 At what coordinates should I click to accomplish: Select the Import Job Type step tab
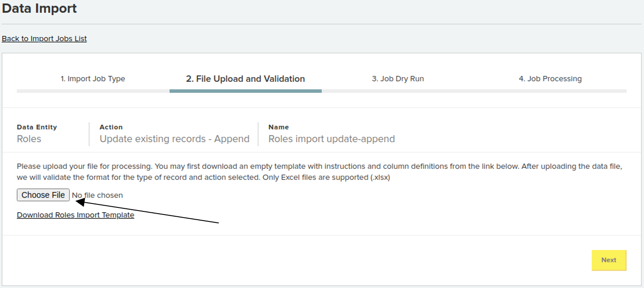(x=93, y=79)
